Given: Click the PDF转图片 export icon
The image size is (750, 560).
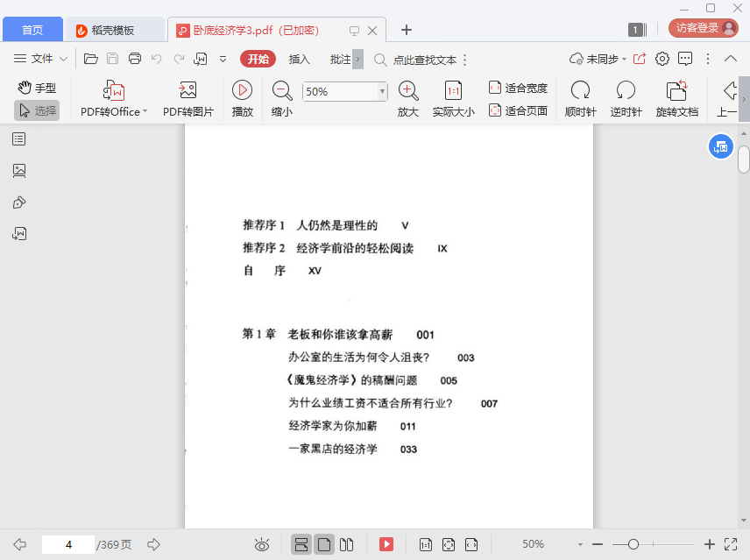Looking at the screenshot, I should (187, 90).
